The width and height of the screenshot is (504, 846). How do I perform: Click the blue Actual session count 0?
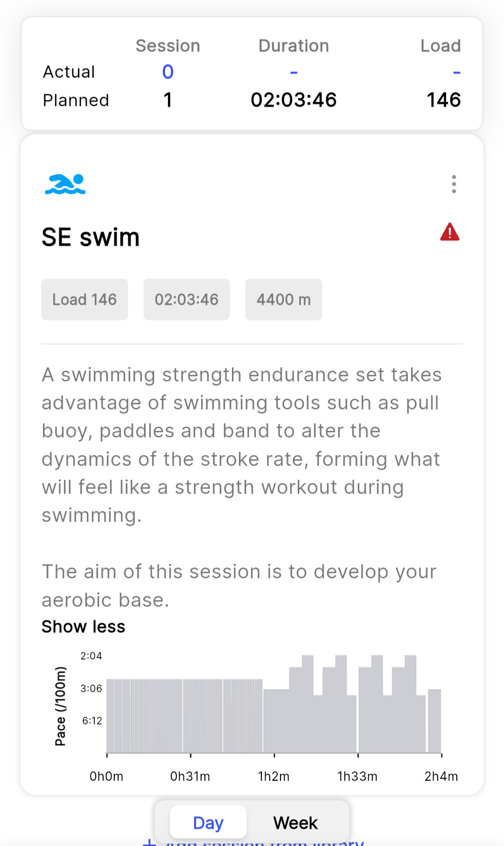click(168, 72)
